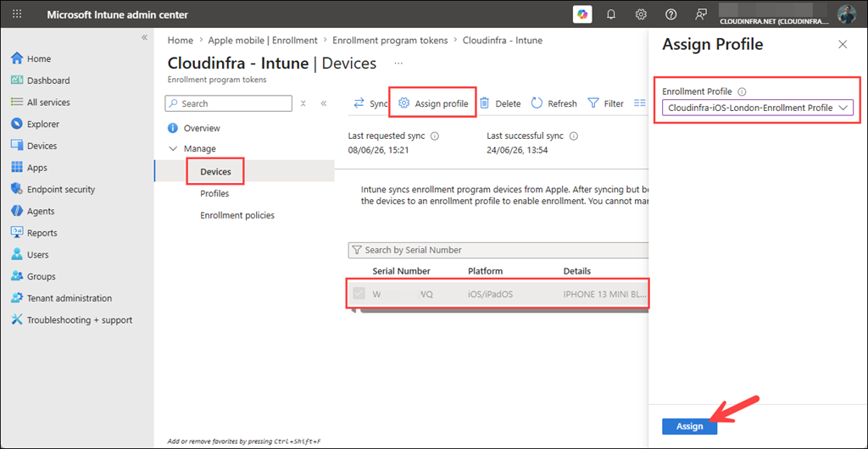Sort by Details column header

click(576, 271)
